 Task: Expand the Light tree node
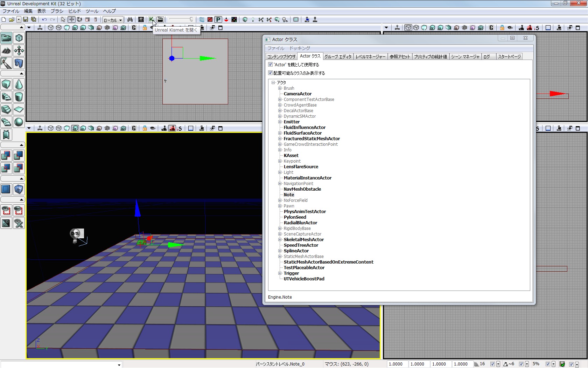click(x=280, y=172)
